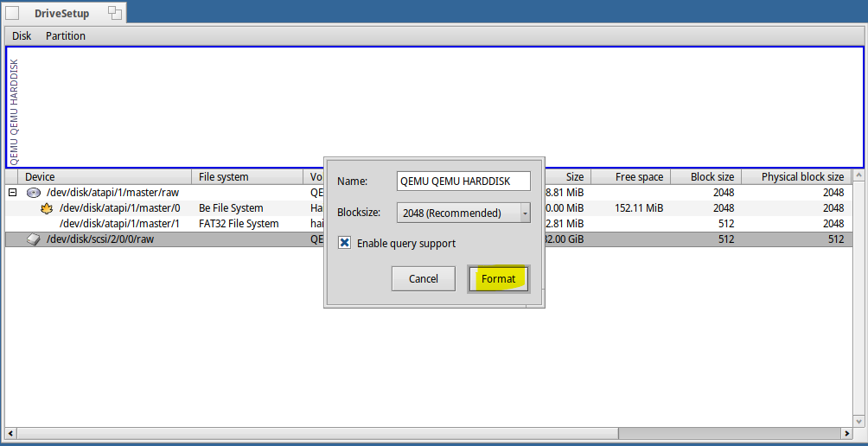The height and width of the screenshot is (446, 868).
Task: Click FAT32 File System cell
Action: (x=239, y=224)
